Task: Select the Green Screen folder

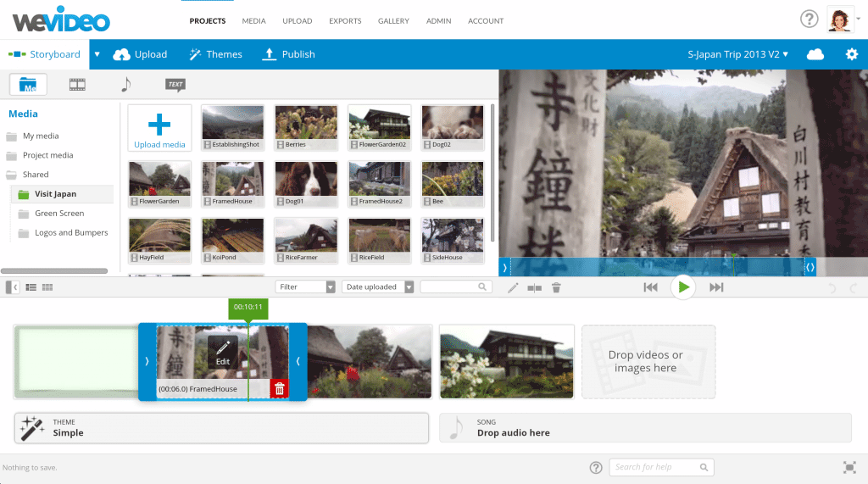Action: click(59, 214)
